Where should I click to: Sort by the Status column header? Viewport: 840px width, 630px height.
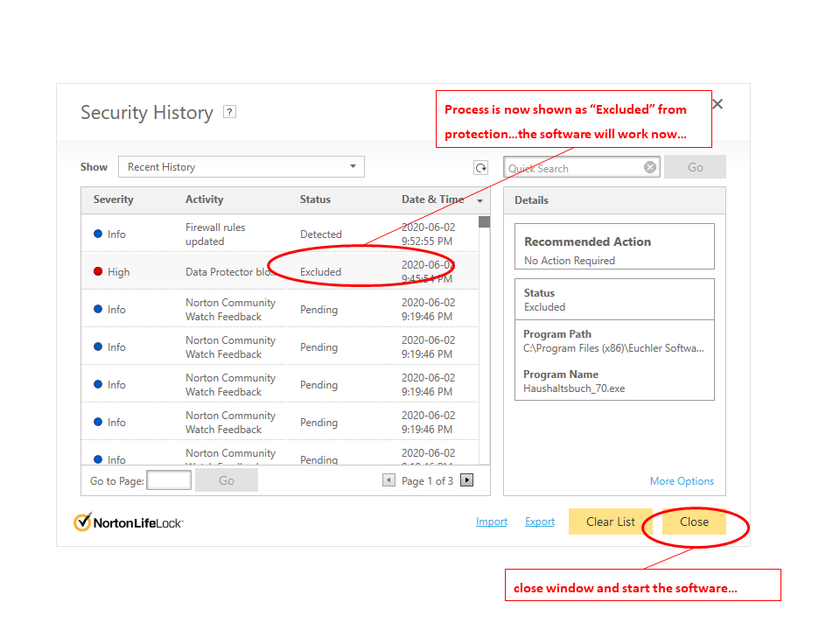pyautogui.click(x=315, y=199)
